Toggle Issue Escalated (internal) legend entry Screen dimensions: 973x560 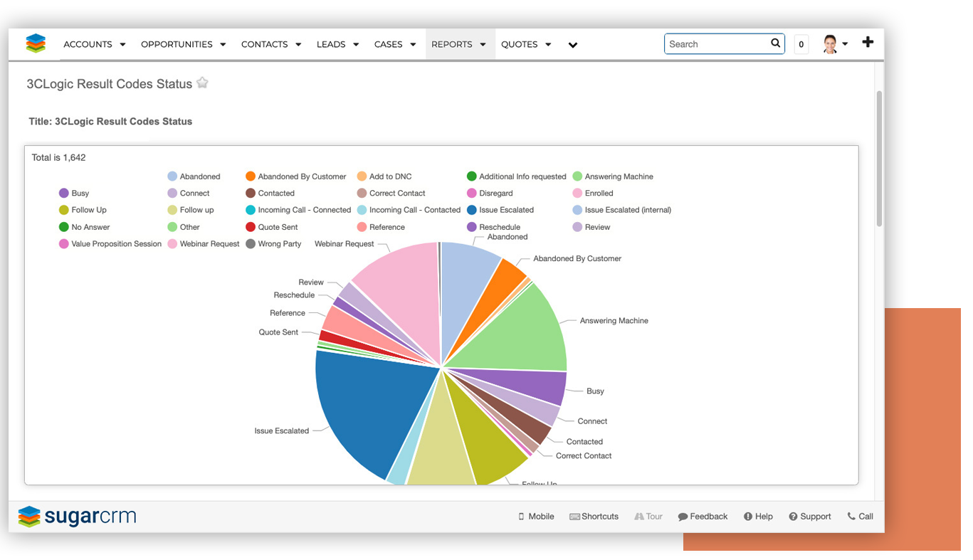[622, 210]
